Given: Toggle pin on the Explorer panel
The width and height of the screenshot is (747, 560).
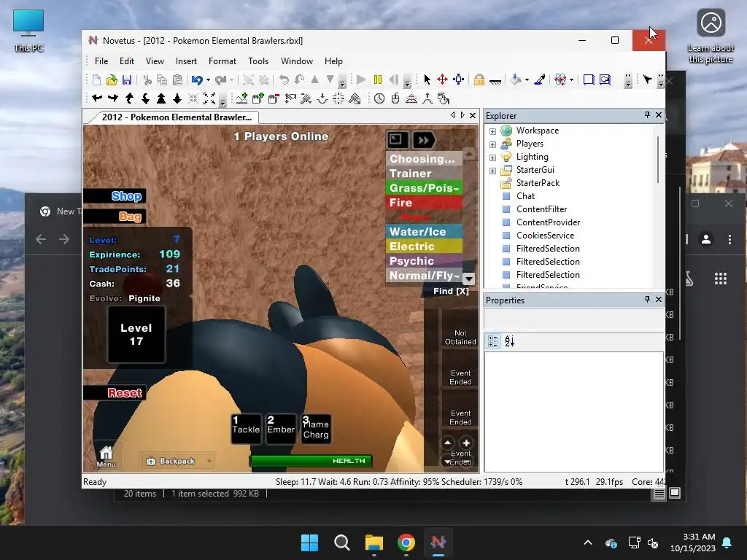Looking at the screenshot, I should click(647, 114).
